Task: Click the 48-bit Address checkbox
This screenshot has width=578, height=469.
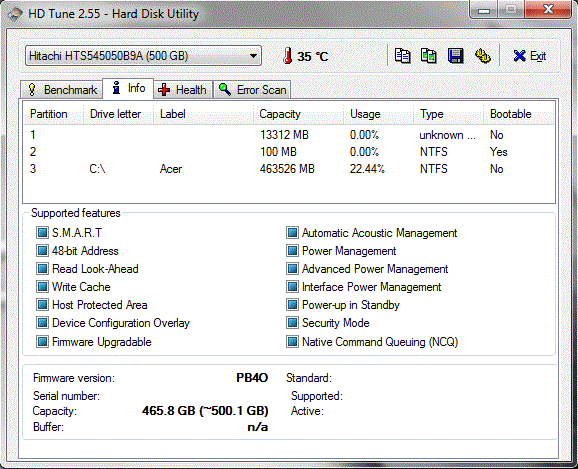Action: pyautogui.click(x=42, y=251)
